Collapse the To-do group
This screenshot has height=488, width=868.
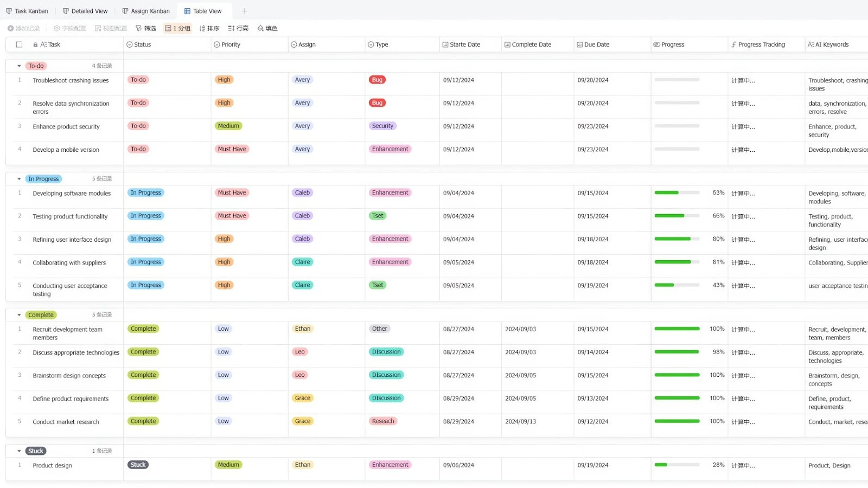(18, 66)
